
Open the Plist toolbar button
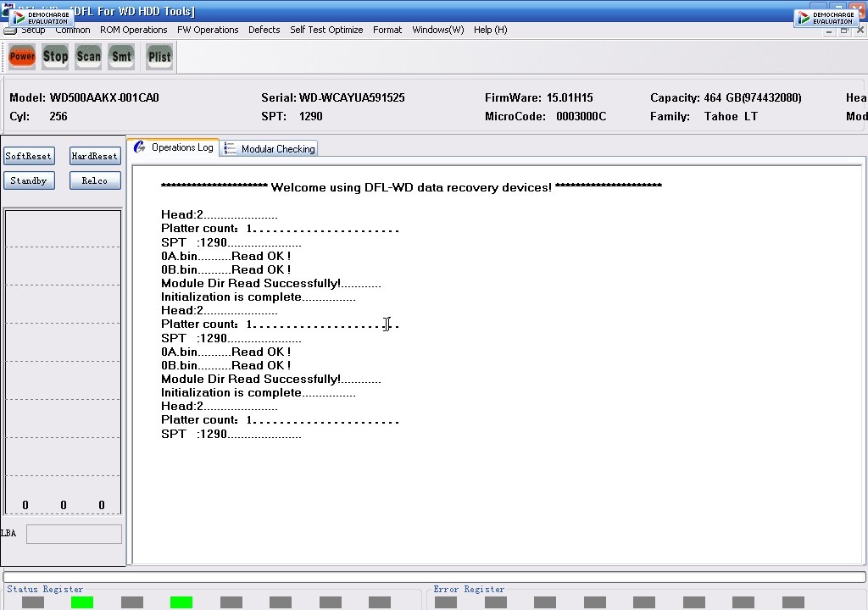point(159,57)
